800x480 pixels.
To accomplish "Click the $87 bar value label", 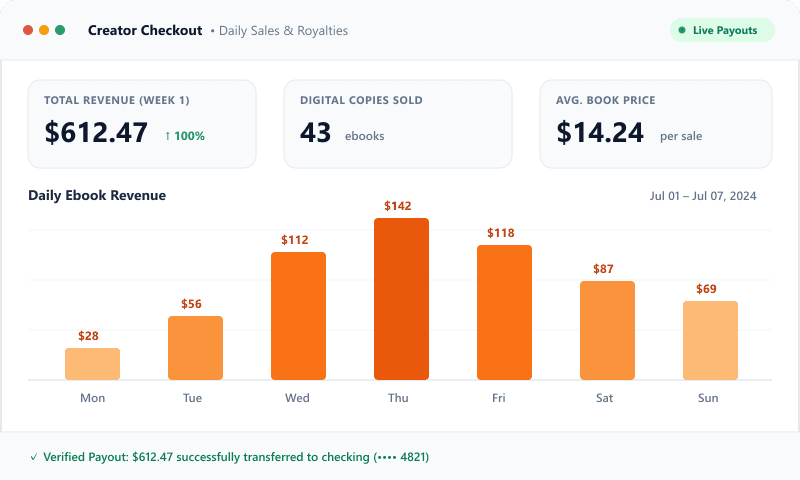I will click(x=603, y=269).
